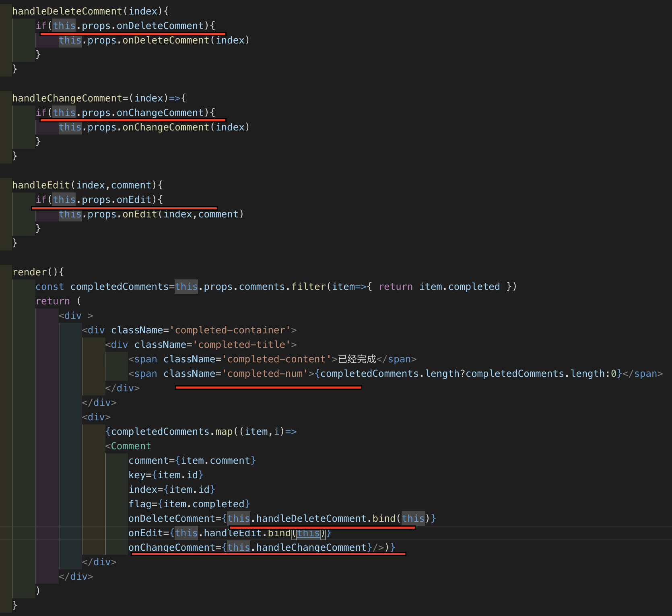Click the completedComments.map((item,i)=> line
The width and height of the screenshot is (672, 616).
point(201,432)
